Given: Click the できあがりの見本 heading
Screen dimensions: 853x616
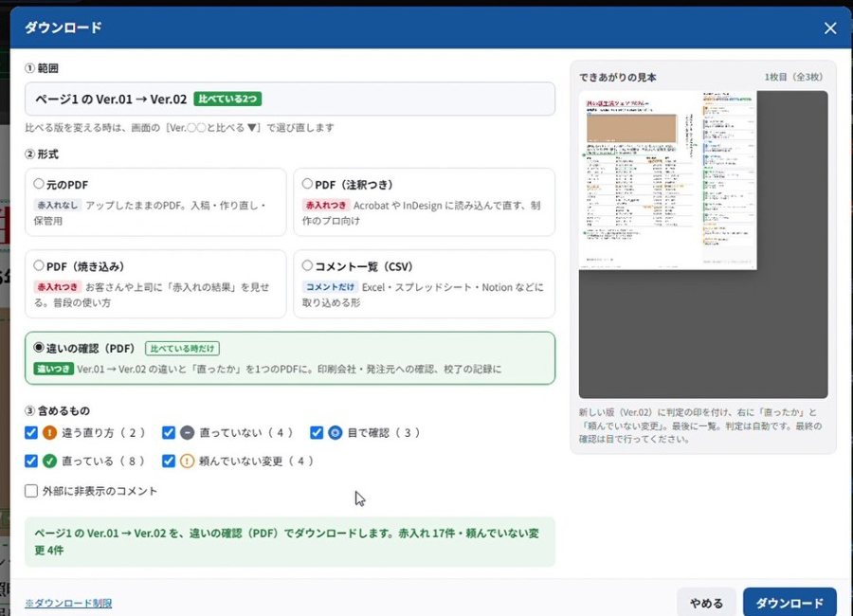Looking at the screenshot, I should pos(617,78).
